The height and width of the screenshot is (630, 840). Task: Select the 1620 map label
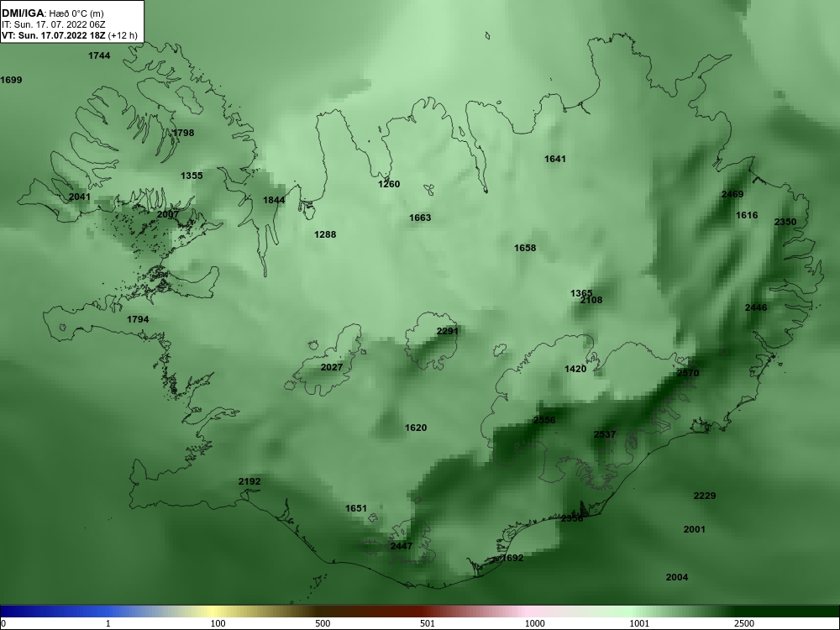pyautogui.click(x=416, y=428)
